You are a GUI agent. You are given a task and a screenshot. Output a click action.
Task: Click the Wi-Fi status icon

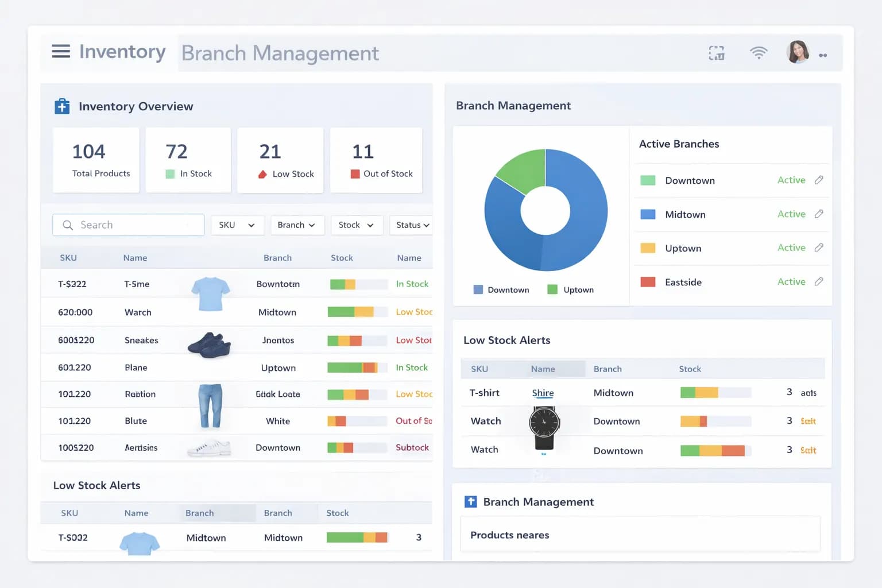point(758,52)
